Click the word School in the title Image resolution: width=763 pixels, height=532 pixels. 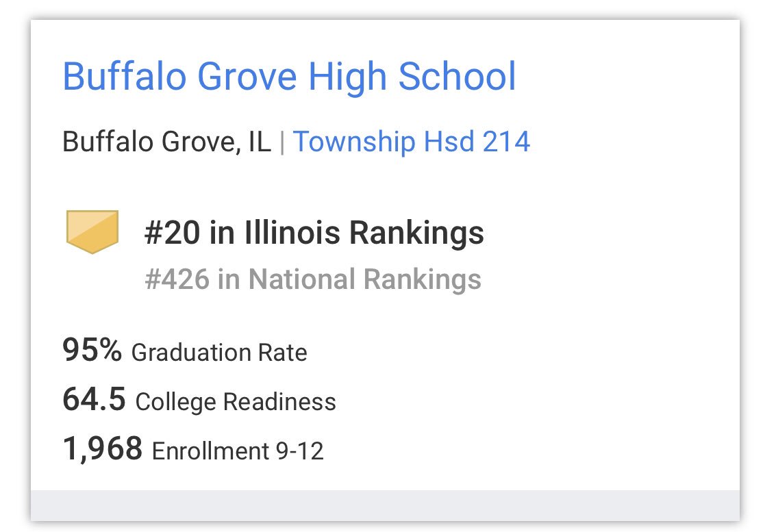(x=457, y=77)
